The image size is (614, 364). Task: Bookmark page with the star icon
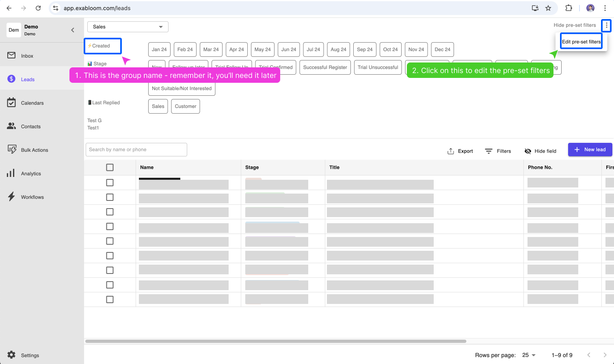548,8
